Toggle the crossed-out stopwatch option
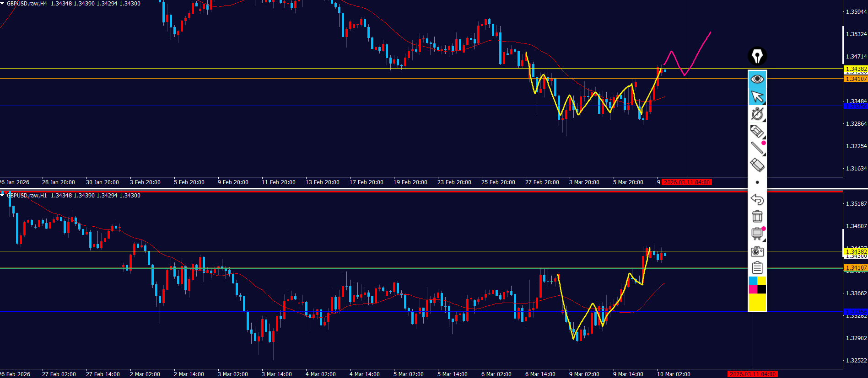The image size is (868, 378). click(757, 114)
